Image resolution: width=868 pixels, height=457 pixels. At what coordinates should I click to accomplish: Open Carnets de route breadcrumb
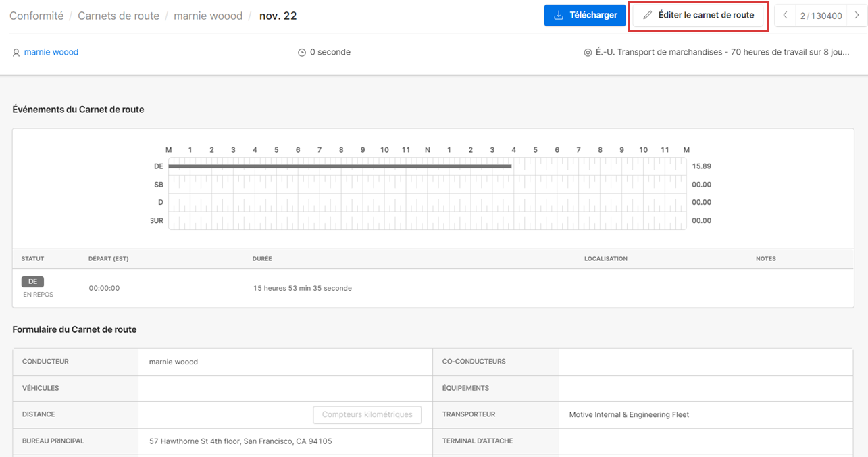[x=118, y=16]
